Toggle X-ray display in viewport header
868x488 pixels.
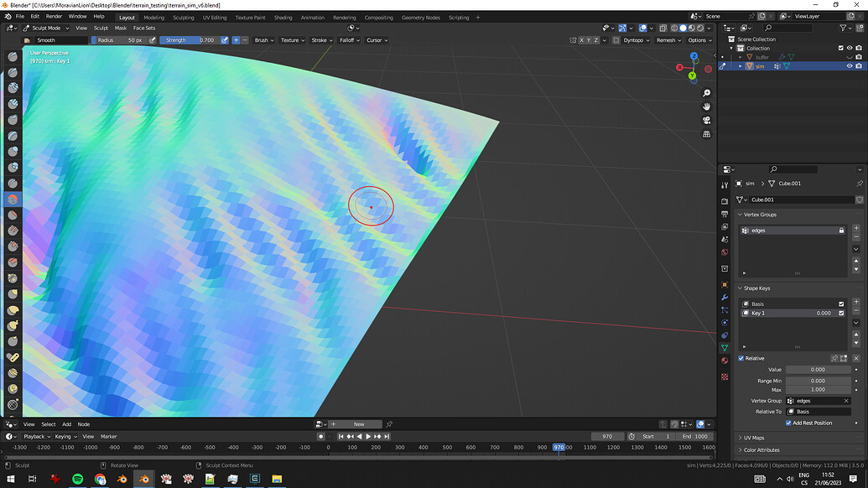(x=663, y=29)
